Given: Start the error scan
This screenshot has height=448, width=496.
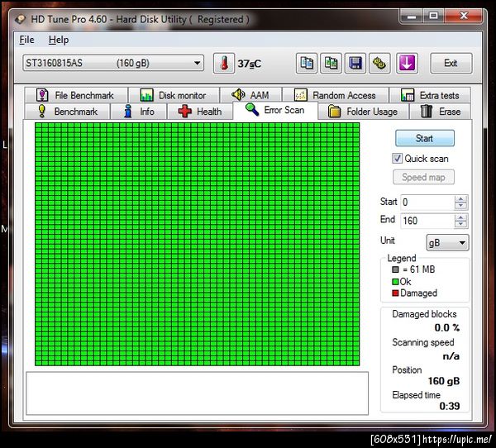Looking at the screenshot, I should pyautogui.click(x=425, y=138).
